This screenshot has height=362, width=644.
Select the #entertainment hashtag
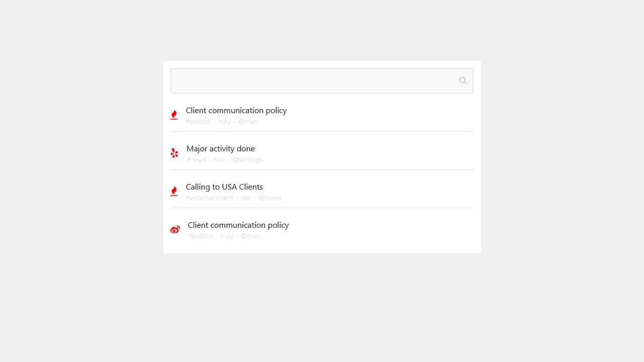(x=209, y=198)
